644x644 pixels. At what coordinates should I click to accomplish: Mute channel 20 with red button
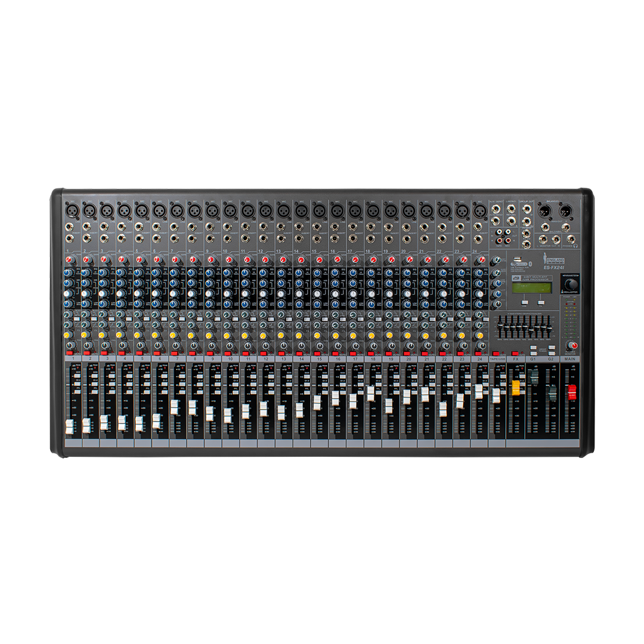[407, 353]
